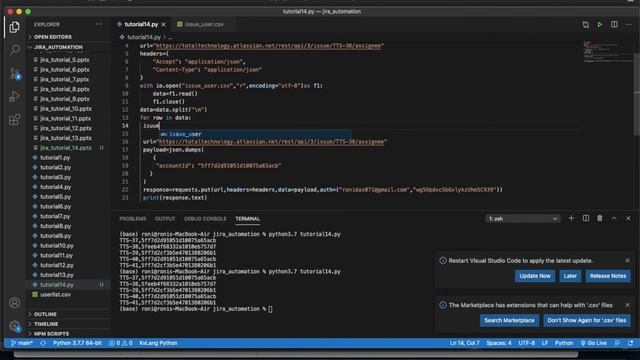
Task: Open the Debug Console panel tab
Action: pyautogui.click(x=205, y=219)
